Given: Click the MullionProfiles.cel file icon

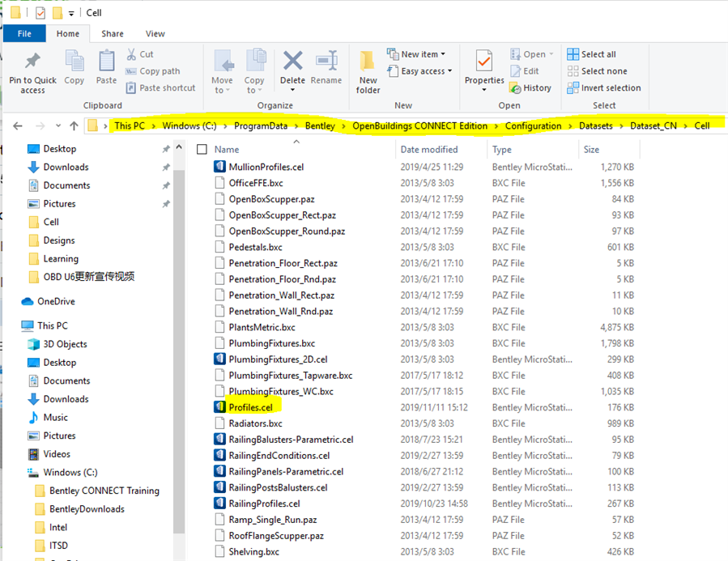Looking at the screenshot, I should point(219,167).
